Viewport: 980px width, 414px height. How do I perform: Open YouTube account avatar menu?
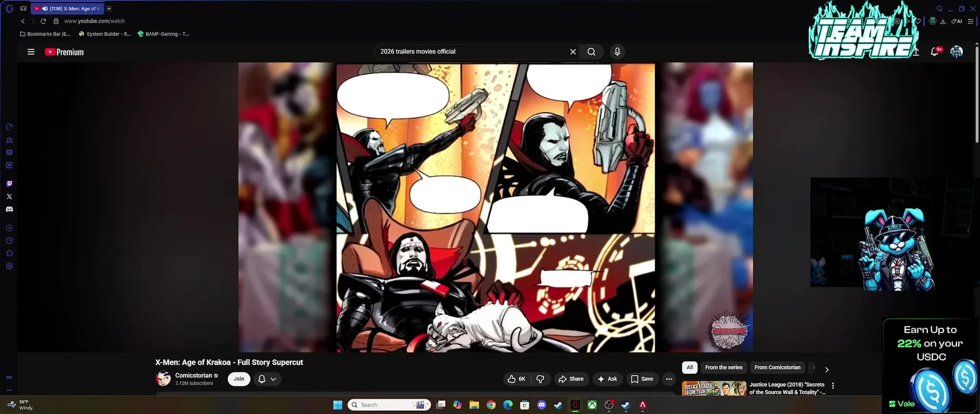point(956,52)
